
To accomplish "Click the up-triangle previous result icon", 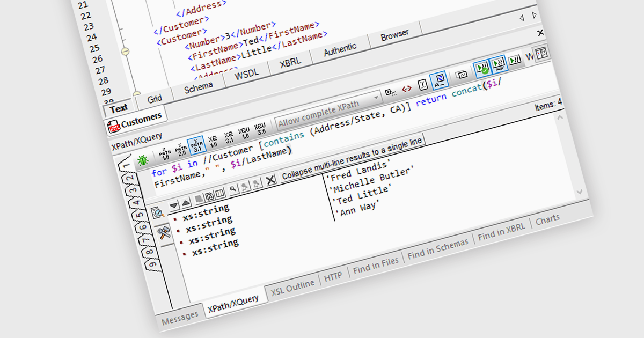I will pyautogui.click(x=185, y=203).
